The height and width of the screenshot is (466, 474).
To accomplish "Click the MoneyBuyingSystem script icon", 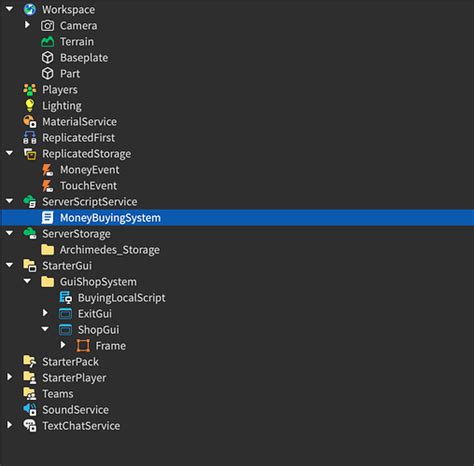I will click(47, 218).
